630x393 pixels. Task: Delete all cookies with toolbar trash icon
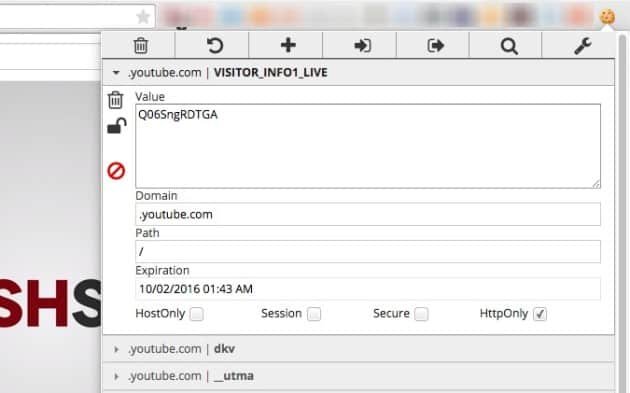click(140, 45)
